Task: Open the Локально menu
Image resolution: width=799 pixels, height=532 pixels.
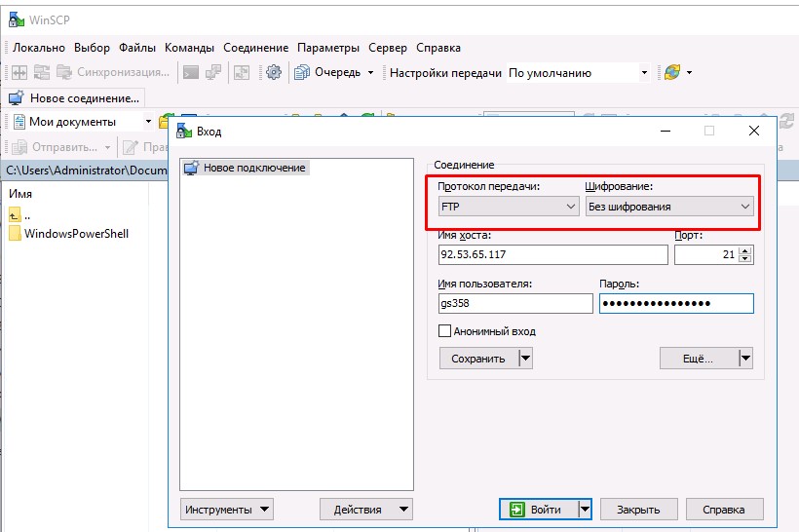Action: coord(39,48)
